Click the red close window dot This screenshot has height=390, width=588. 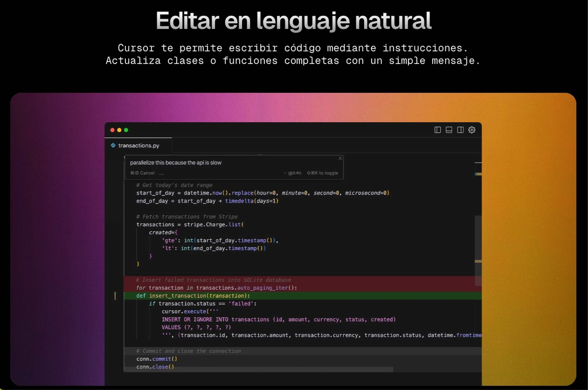(112, 130)
